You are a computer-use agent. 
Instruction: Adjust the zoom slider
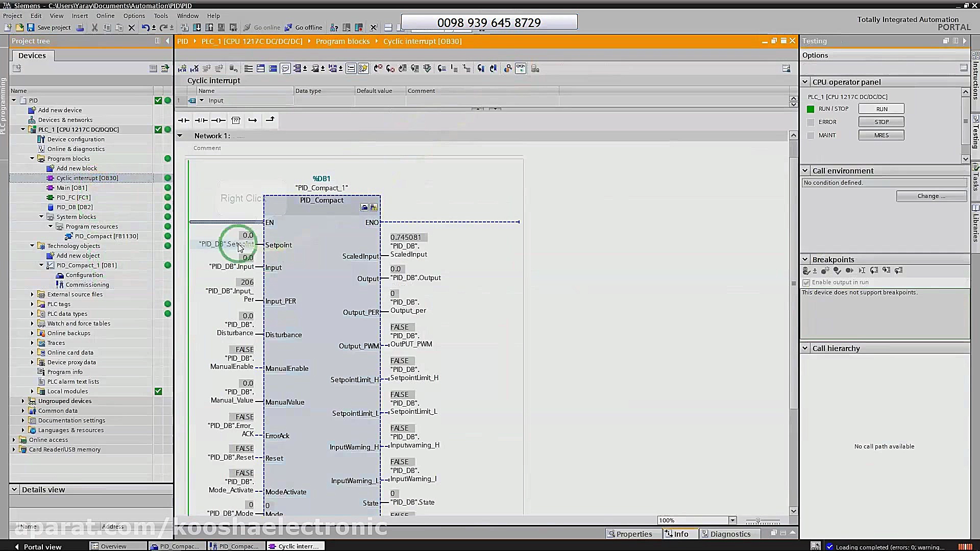point(758,521)
